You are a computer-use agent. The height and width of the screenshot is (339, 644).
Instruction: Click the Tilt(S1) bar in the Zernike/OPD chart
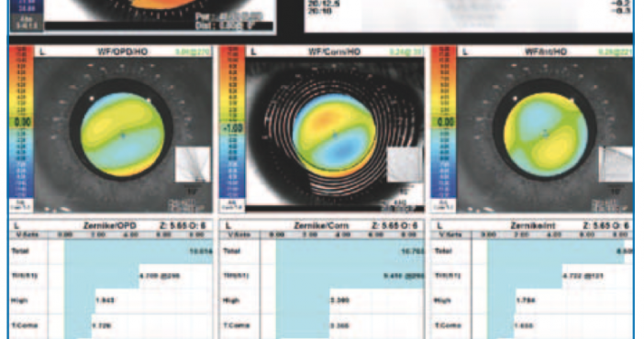[102, 276]
